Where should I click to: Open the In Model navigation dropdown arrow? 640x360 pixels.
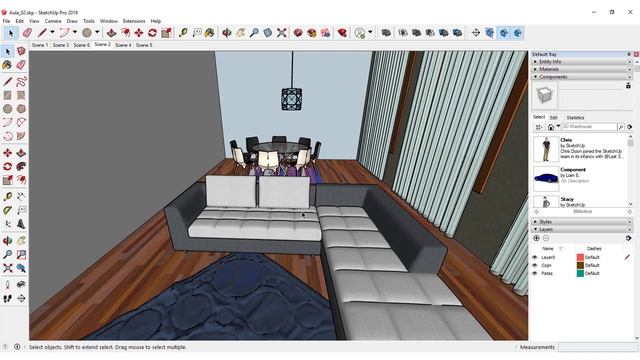coord(558,127)
